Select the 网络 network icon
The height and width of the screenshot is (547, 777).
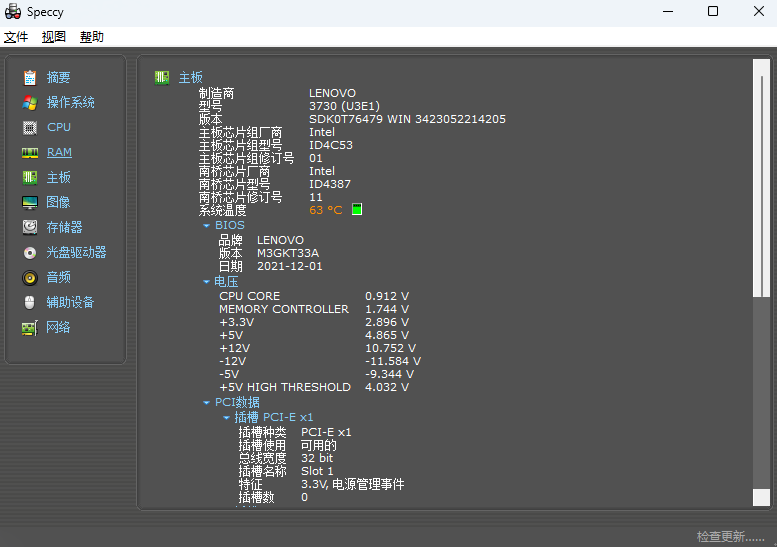click(x=30, y=327)
